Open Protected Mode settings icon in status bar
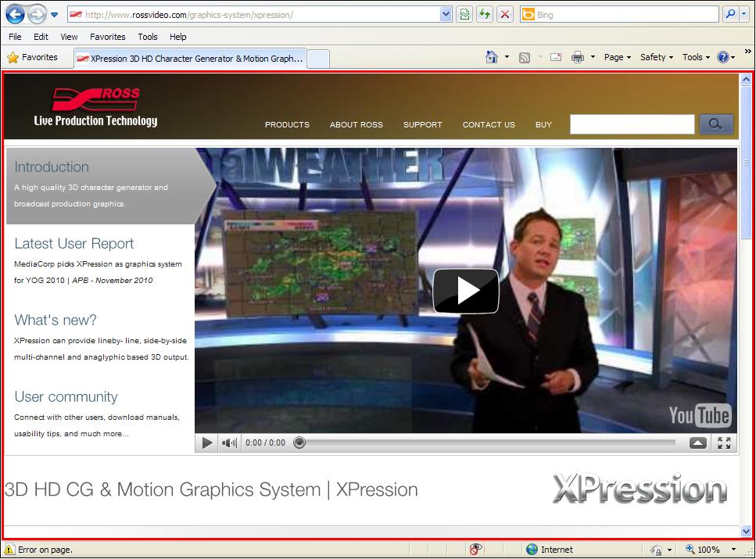Viewport: 756px width, 559px height. click(656, 550)
